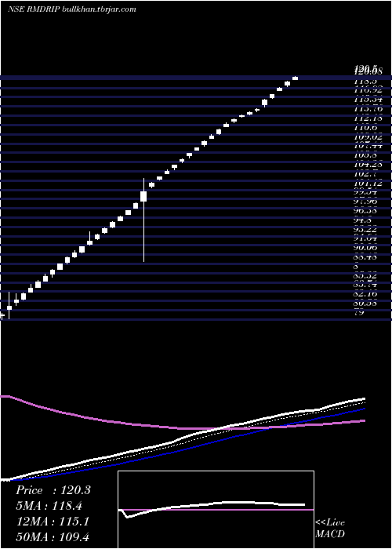This screenshot has width=392, height=549.
Task: Click the Price : 120.3 readout
Action: (53, 490)
